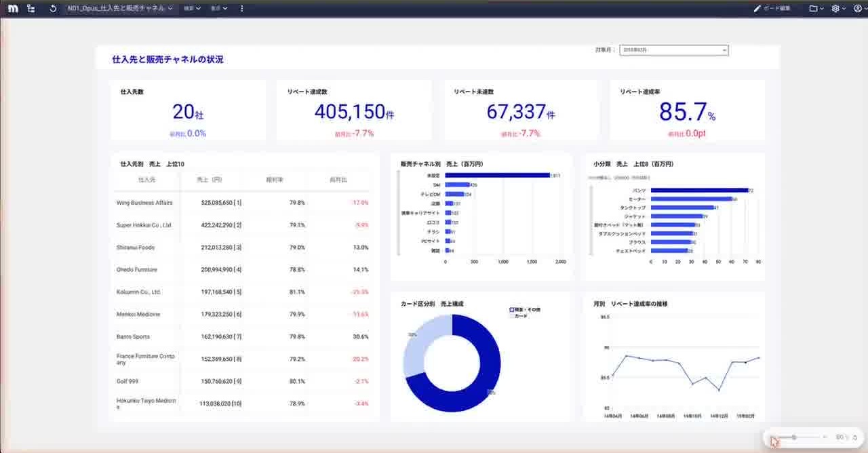868x453 pixels.
Task: Select the Kokumin Co., Ltd supplier name
Action: pyautogui.click(x=138, y=292)
